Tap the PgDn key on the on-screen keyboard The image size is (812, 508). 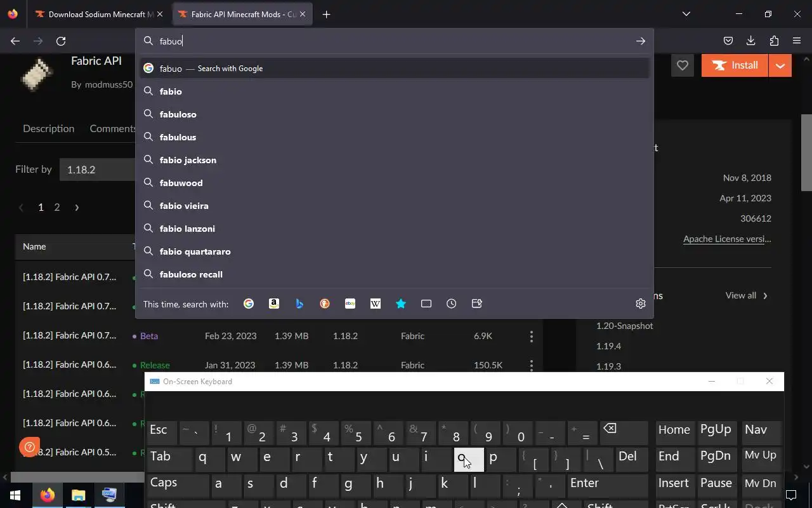point(716,458)
